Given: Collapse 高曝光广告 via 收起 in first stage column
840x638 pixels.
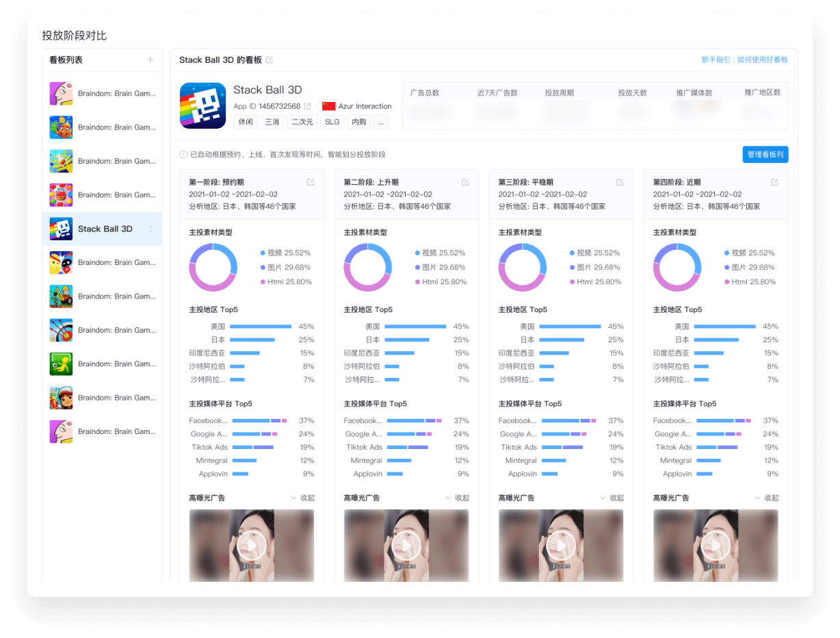Looking at the screenshot, I should [x=307, y=498].
